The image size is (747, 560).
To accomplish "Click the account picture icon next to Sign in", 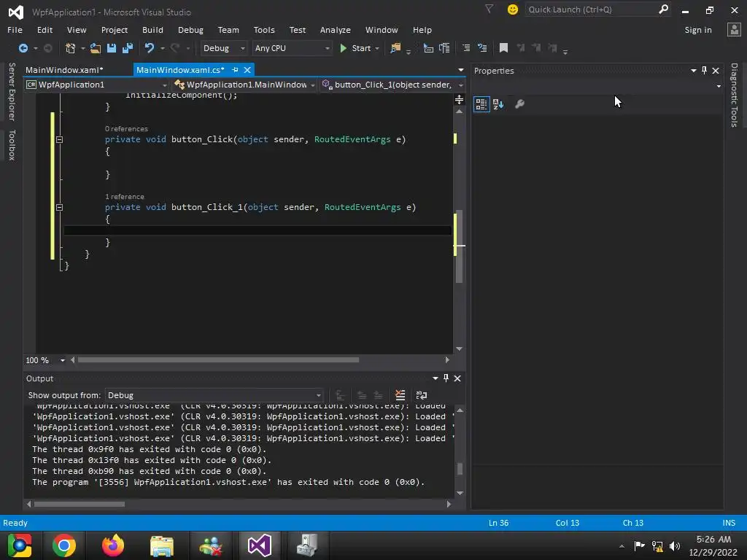I will click(734, 29).
